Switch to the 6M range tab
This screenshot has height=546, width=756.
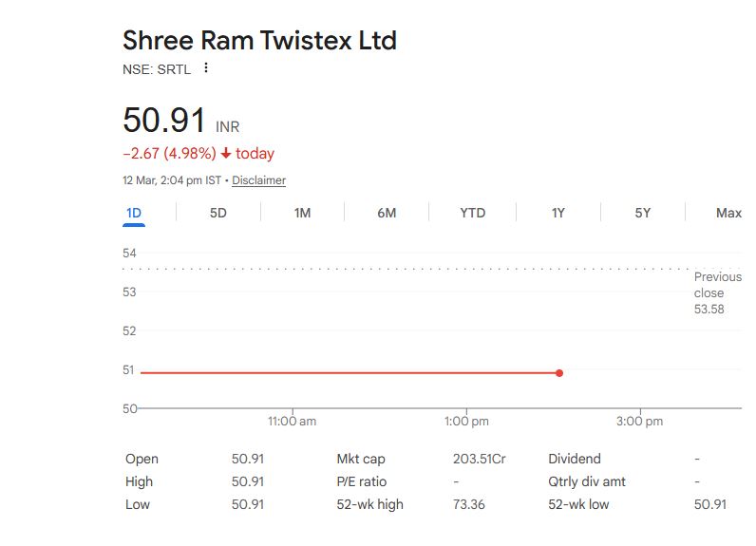coord(387,213)
